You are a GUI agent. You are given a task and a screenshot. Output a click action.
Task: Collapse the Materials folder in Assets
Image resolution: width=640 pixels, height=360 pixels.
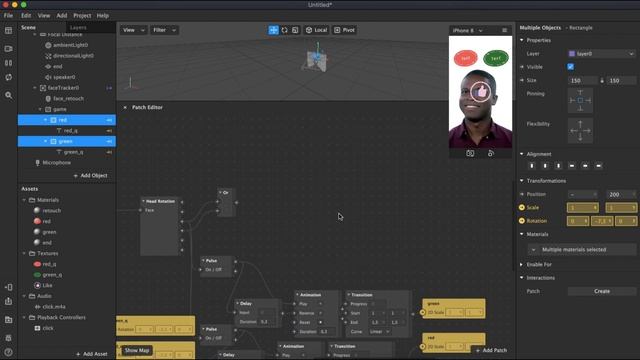[24, 200]
